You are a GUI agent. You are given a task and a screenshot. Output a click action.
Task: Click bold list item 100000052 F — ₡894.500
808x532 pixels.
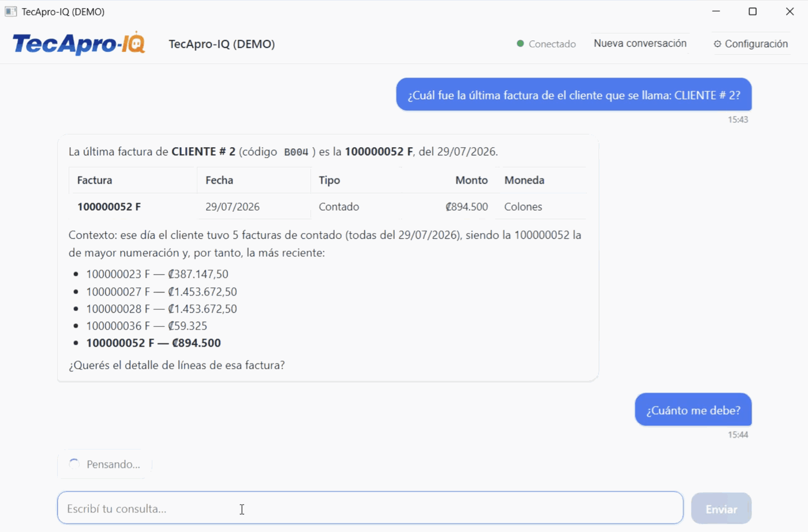tap(154, 343)
